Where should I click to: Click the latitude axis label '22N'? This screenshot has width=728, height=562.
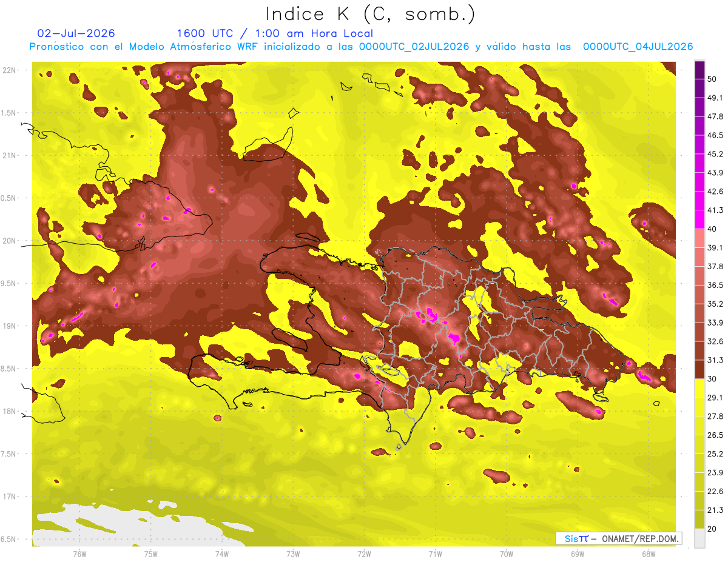coord(10,70)
